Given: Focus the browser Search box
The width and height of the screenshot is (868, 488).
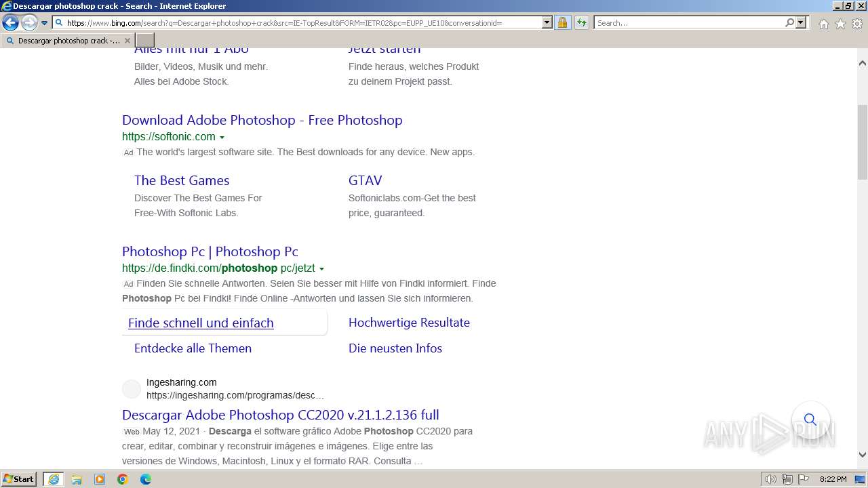Looking at the screenshot, I should tap(688, 22).
